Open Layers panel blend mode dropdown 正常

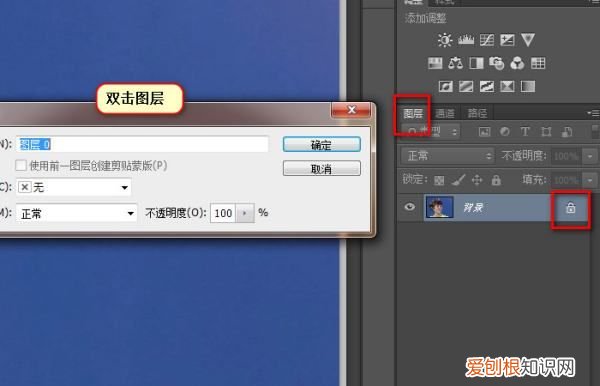click(x=447, y=156)
